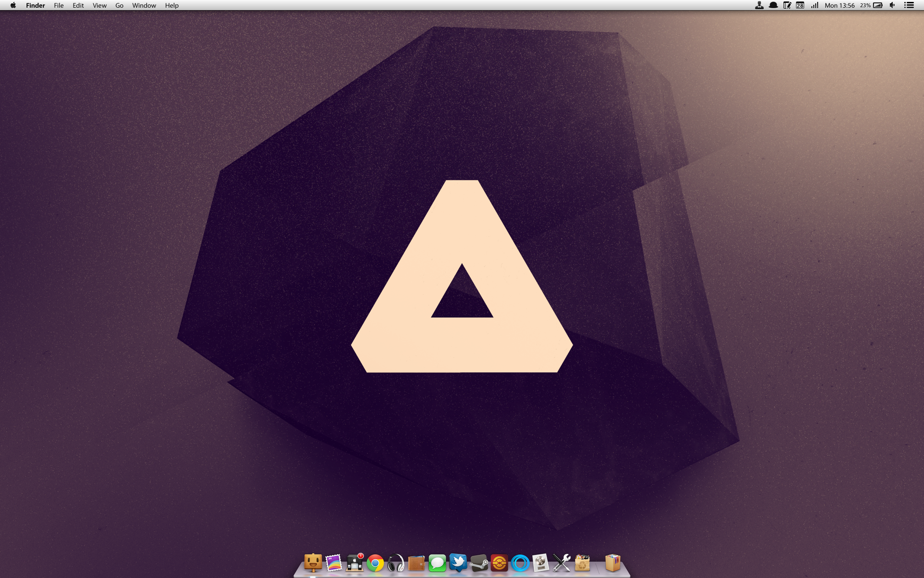924x578 pixels.
Task: Click the butler figure menu bar icon
Action: coord(759,5)
